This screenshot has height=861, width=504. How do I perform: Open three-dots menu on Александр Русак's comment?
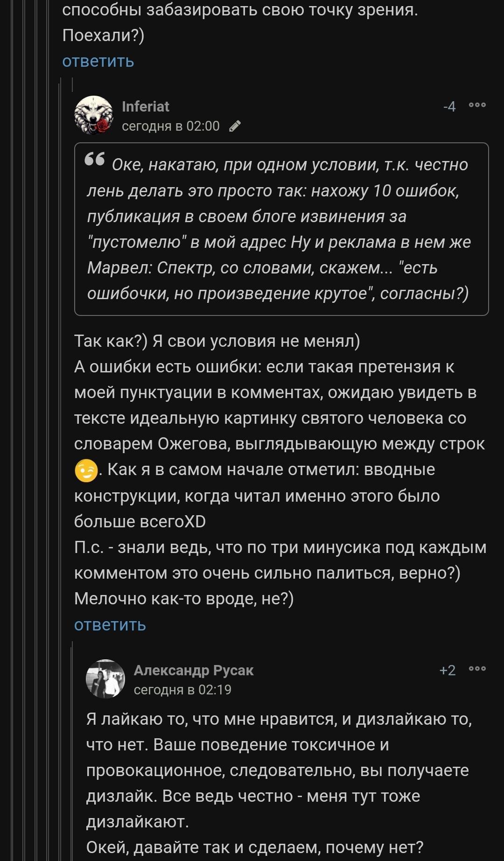point(477,669)
